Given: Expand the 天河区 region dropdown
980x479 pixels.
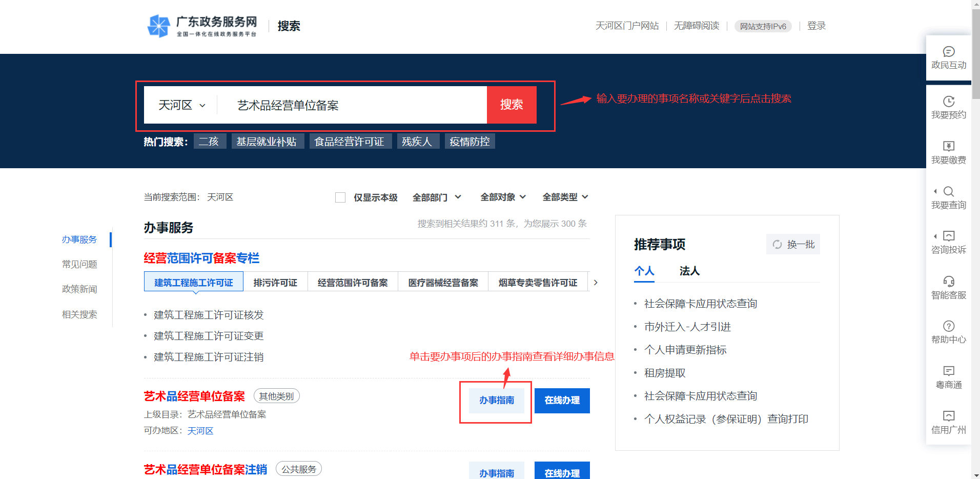Looking at the screenshot, I should pos(181,105).
